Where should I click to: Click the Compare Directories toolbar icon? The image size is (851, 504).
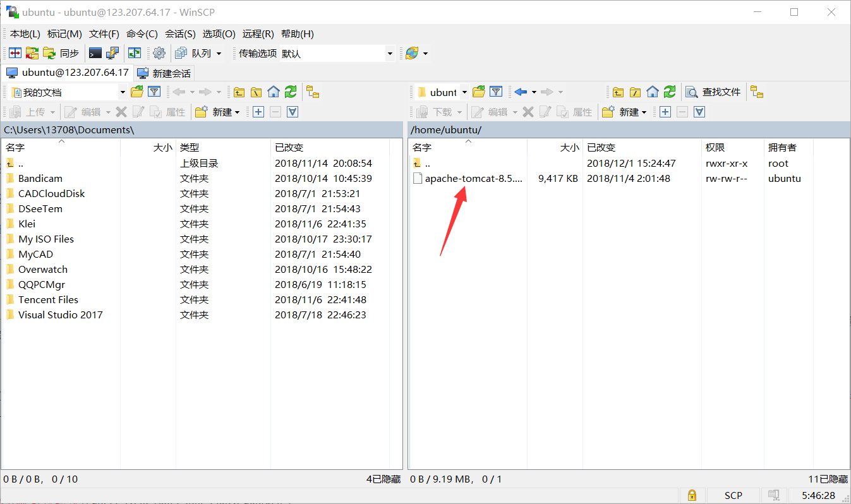(x=15, y=54)
